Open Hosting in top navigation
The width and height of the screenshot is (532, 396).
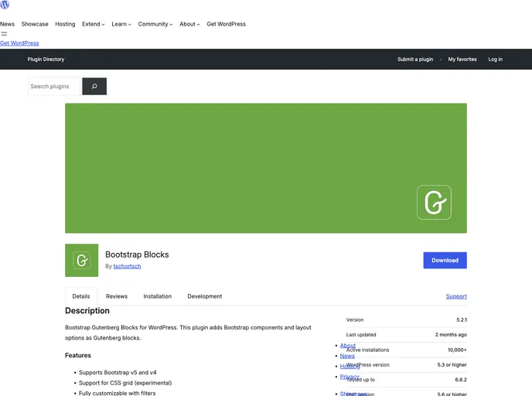(x=65, y=24)
